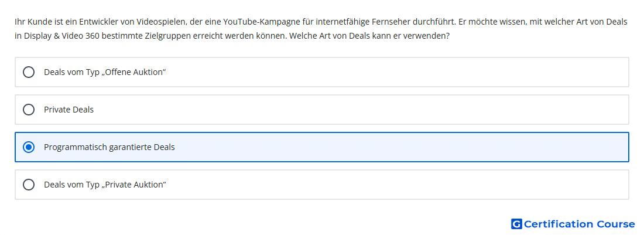
Task: Click the "Programmatisch garantierte Deals" label text
Action: point(109,147)
